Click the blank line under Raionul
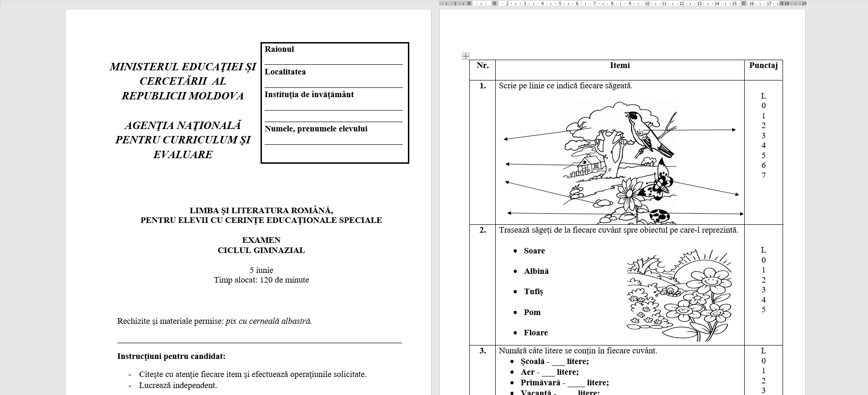This screenshot has width=868, height=395. [x=333, y=62]
